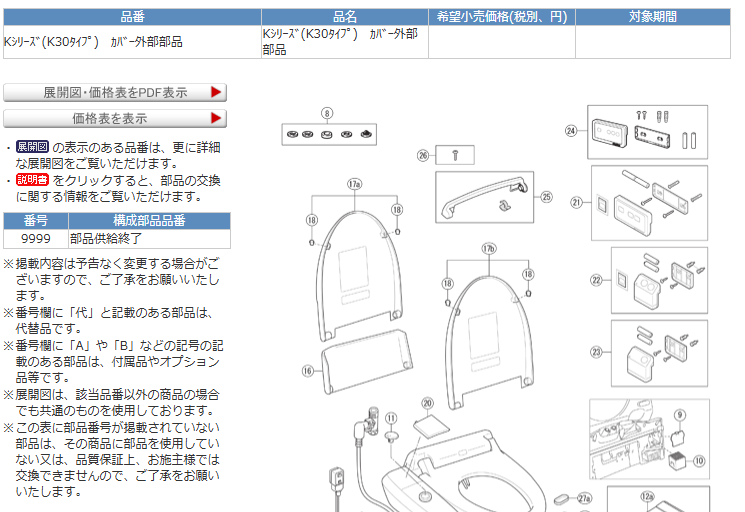Click the 価格表を表示 button

click(115, 119)
